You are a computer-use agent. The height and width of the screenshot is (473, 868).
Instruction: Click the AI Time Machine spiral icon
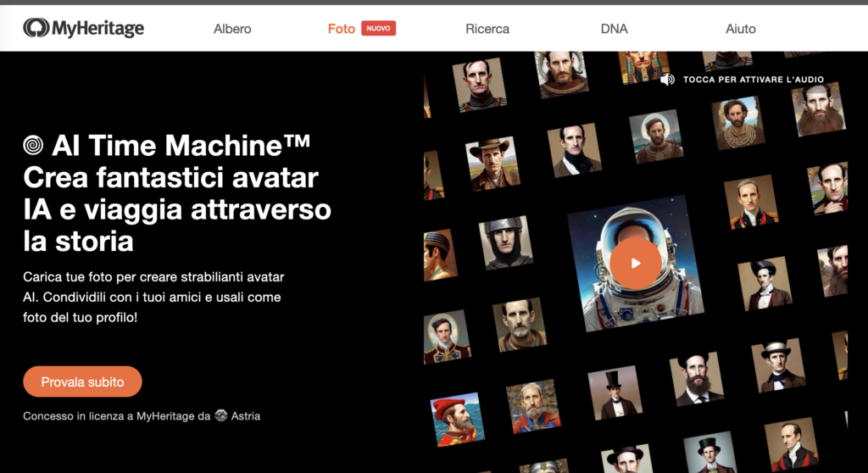click(33, 145)
